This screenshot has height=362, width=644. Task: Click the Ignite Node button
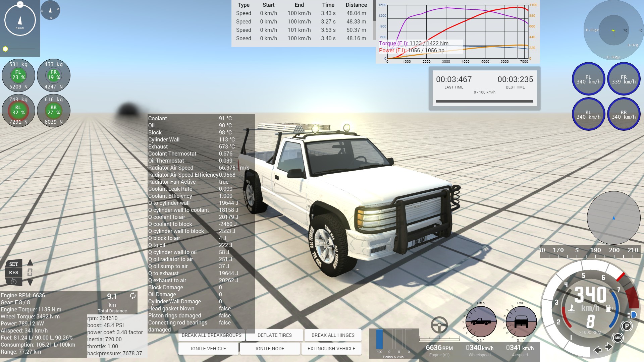click(x=270, y=349)
